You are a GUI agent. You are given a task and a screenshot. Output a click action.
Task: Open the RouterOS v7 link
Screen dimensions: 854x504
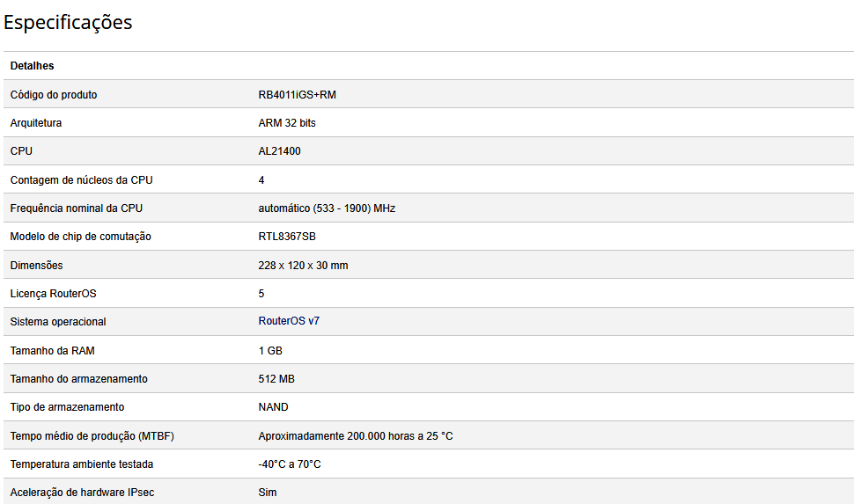289,321
